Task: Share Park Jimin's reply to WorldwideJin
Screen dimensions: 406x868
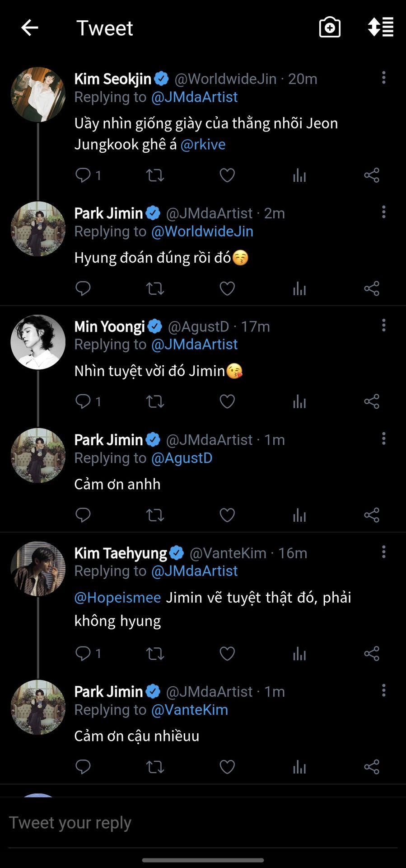Action: 372,288
